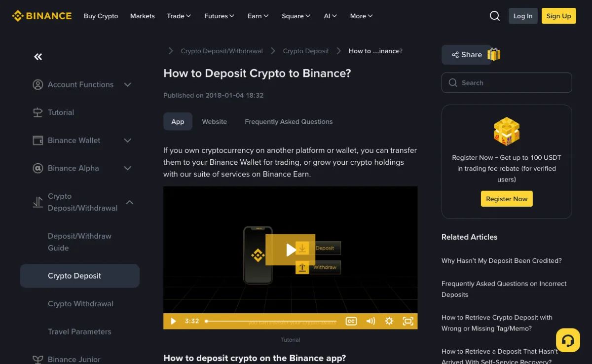
Task: Open video settings gear
Action: tap(389, 321)
